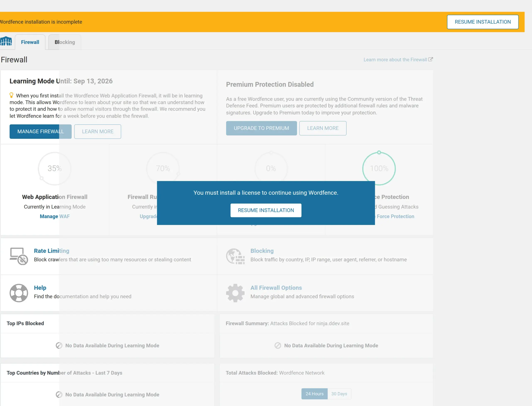This screenshot has width=532, height=406.
Task: Click the Wordfence fence logo icon
Action: point(6,41)
